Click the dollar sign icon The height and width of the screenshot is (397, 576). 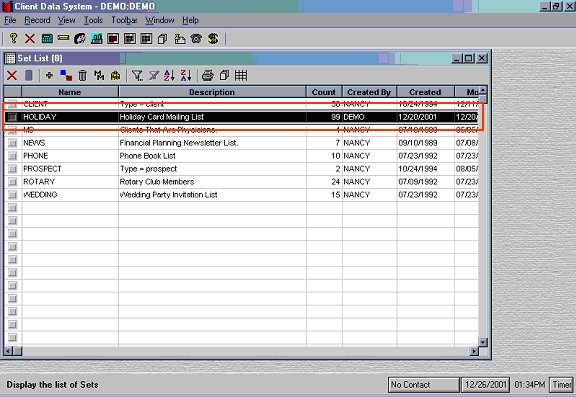coord(213,38)
